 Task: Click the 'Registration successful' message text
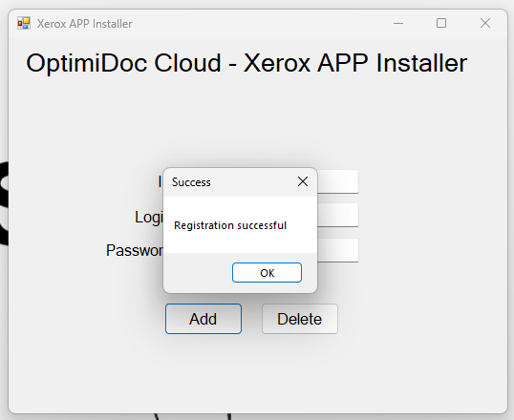click(230, 225)
